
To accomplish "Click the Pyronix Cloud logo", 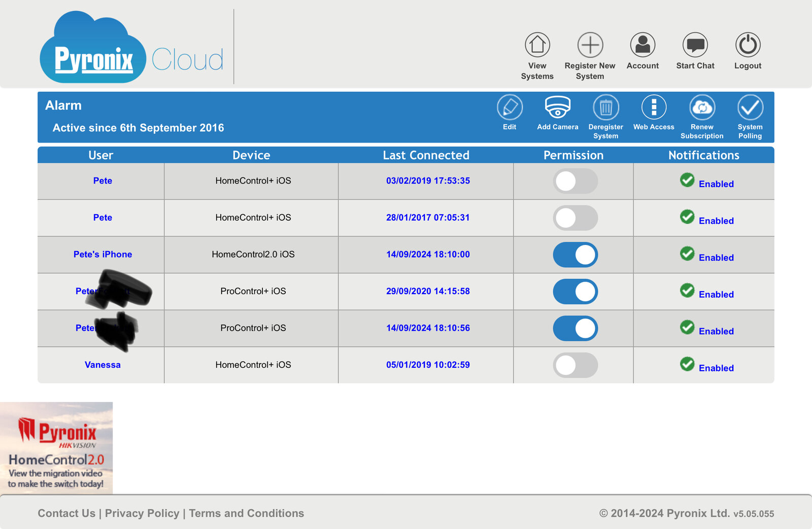I will click(x=131, y=47).
